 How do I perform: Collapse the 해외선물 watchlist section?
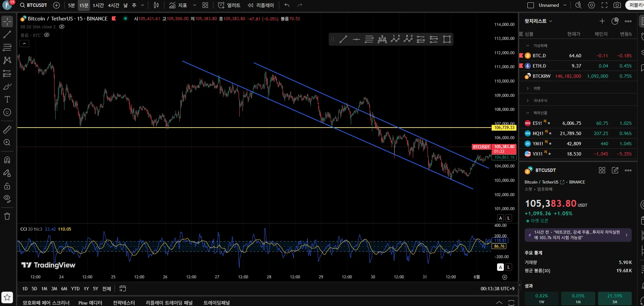[528, 113]
